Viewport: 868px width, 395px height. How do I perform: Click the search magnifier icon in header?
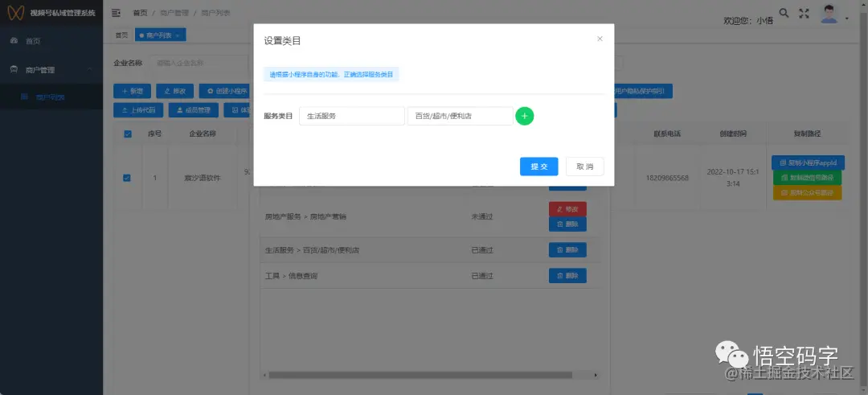click(784, 13)
